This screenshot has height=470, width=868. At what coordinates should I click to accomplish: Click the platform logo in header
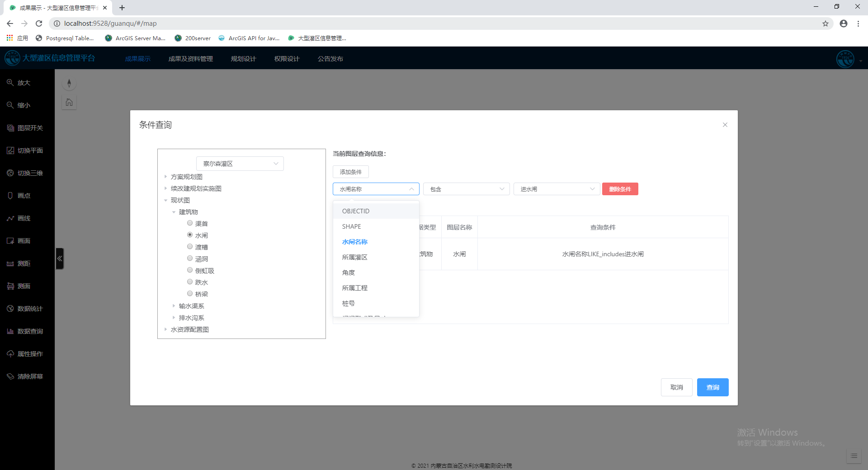click(12, 58)
